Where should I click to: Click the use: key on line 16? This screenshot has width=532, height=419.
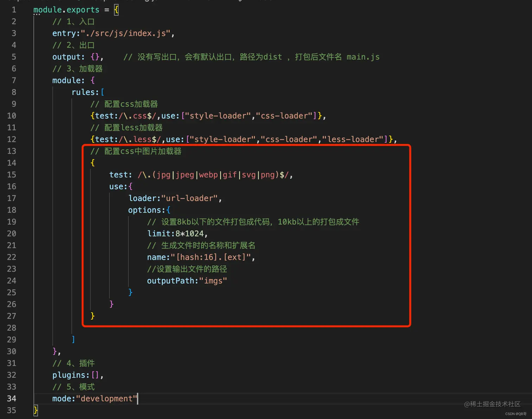coord(118,186)
